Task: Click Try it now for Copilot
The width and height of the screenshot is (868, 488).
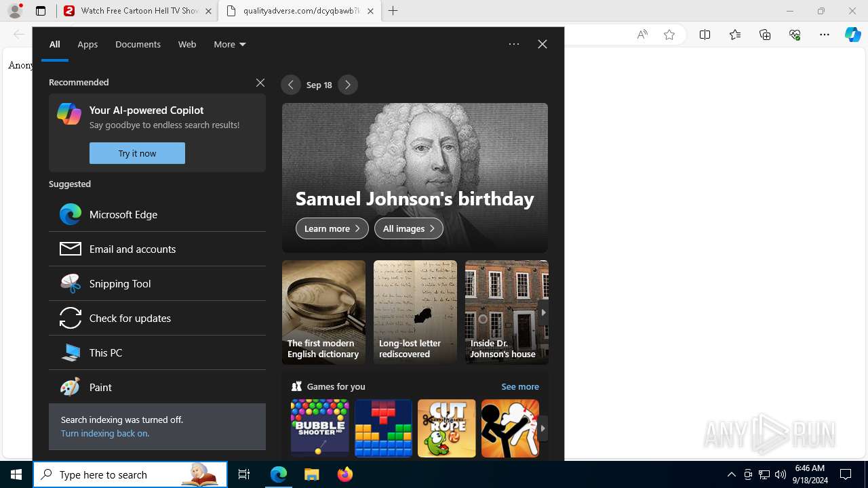Action: click(137, 153)
